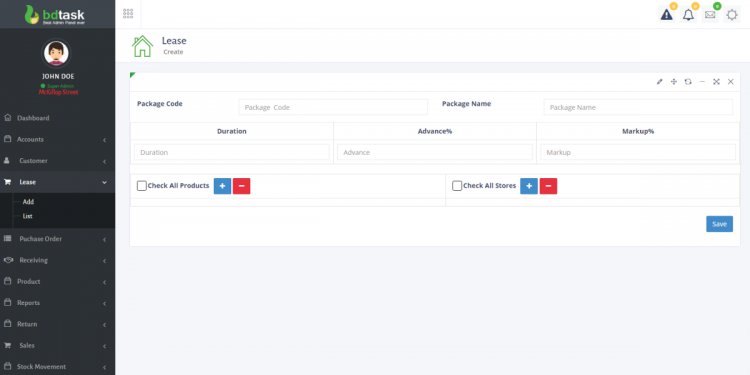Viewport: 750px width, 375px height.
Task: Expand the Return menu chevron
Action: 104,325
